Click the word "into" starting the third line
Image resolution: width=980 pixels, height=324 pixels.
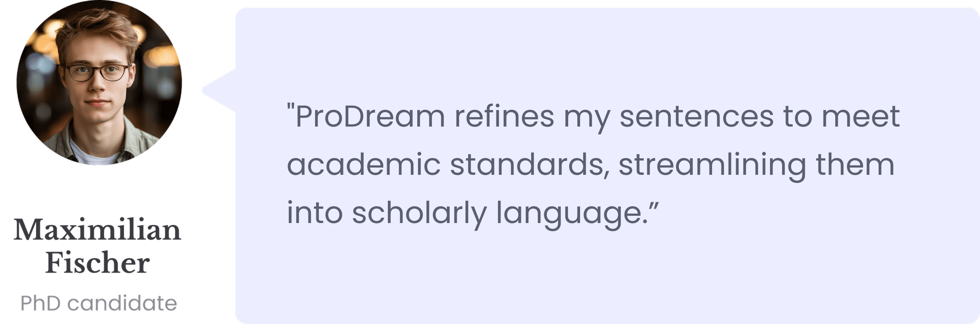(314, 213)
